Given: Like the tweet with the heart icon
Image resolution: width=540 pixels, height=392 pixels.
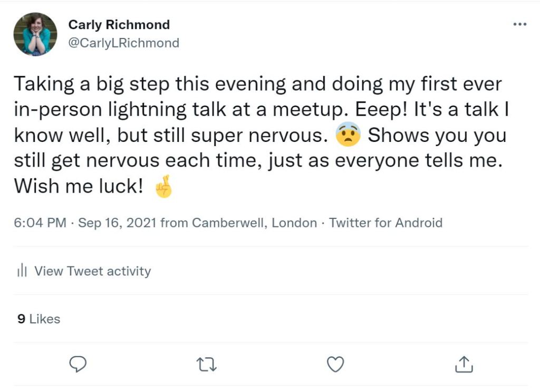Looking at the screenshot, I should coord(335,364).
